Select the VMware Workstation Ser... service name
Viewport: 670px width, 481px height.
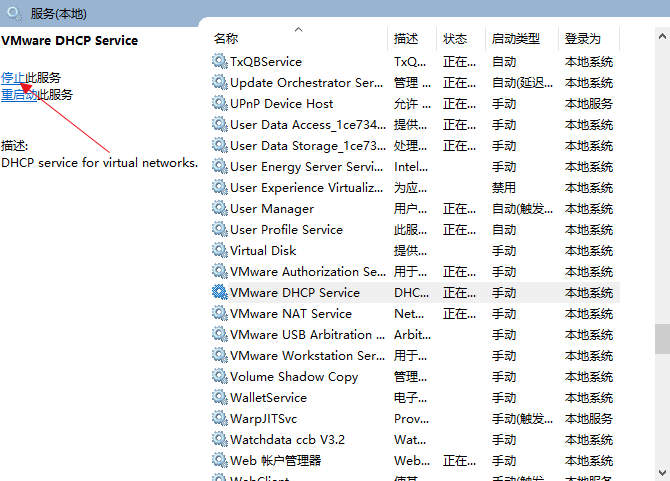(307, 355)
